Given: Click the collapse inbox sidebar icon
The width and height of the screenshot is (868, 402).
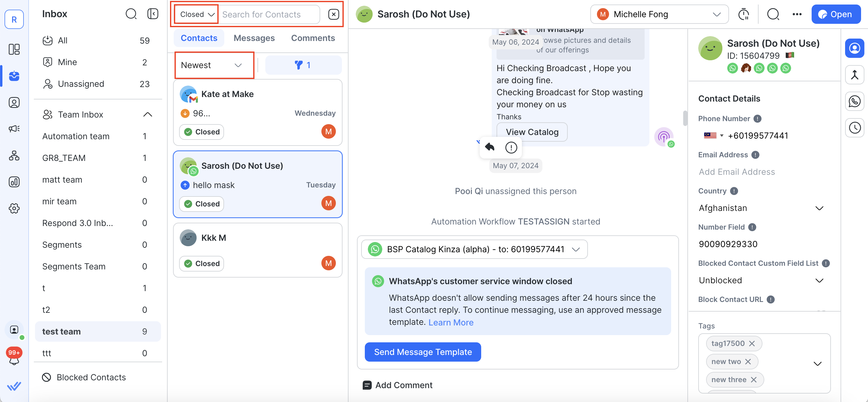Looking at the screenshot, I should 153,14.
